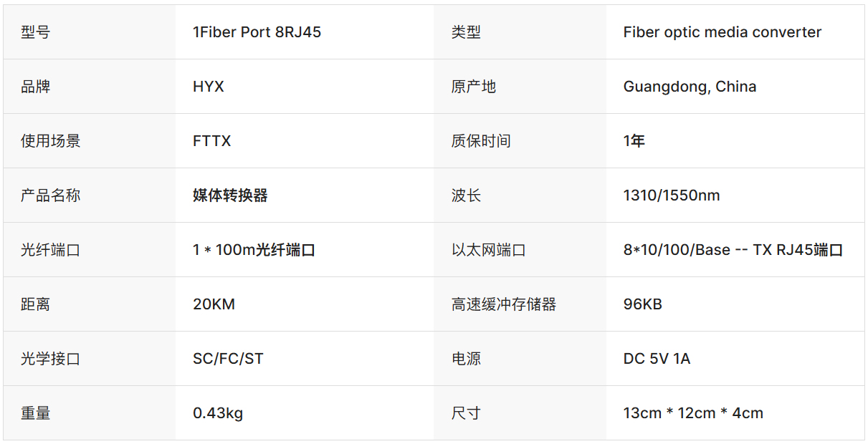Screen dimensions: 868x444
Task: Select the Fiber optic media converter text
Action: point(722,32)
